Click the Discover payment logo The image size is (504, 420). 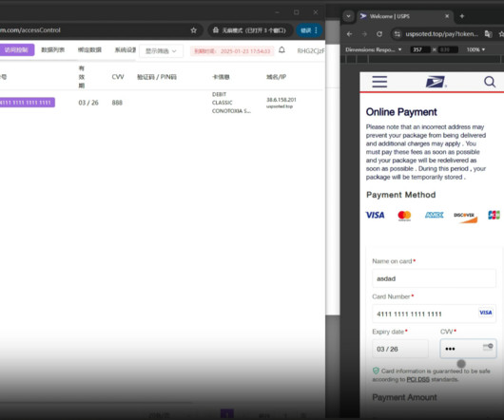(465, 217)
